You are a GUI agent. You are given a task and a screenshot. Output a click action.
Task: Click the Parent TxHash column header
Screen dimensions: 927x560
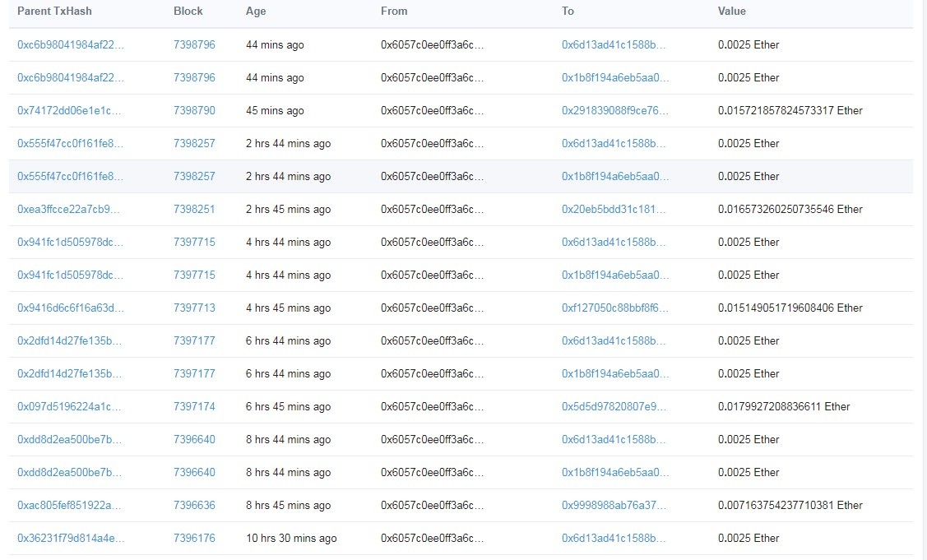54,12
